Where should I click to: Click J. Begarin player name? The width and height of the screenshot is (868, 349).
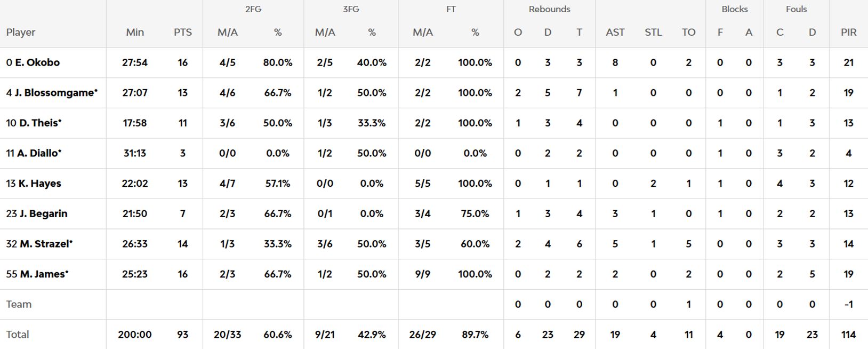43,214
